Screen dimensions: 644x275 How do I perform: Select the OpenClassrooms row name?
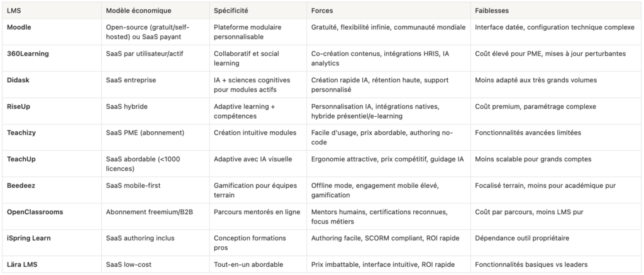(x=35, y=212)
